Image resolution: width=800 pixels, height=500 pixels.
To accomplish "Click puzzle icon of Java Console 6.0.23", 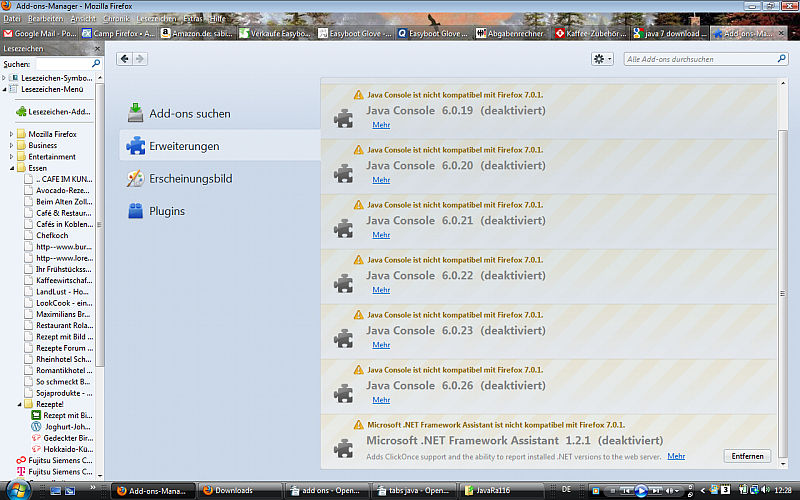I will pyautogui.click(x=343, y=339).
